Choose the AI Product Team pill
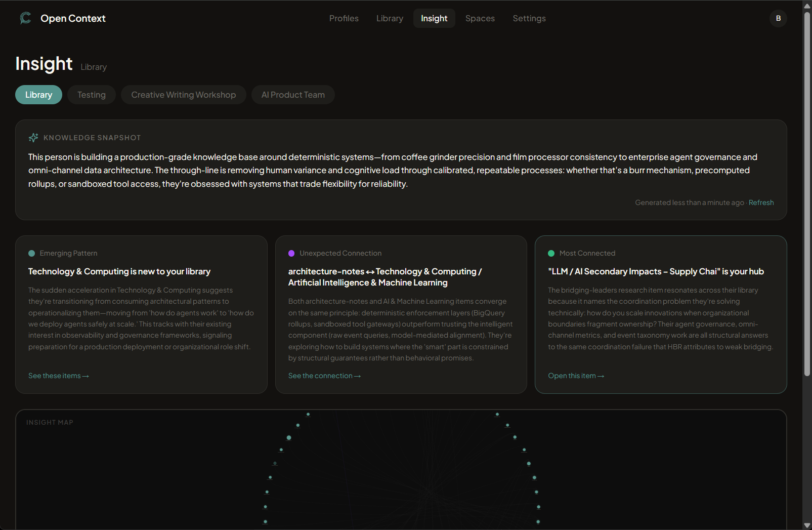Viewport: 812px width, 530px height. [x=293, y=95]
